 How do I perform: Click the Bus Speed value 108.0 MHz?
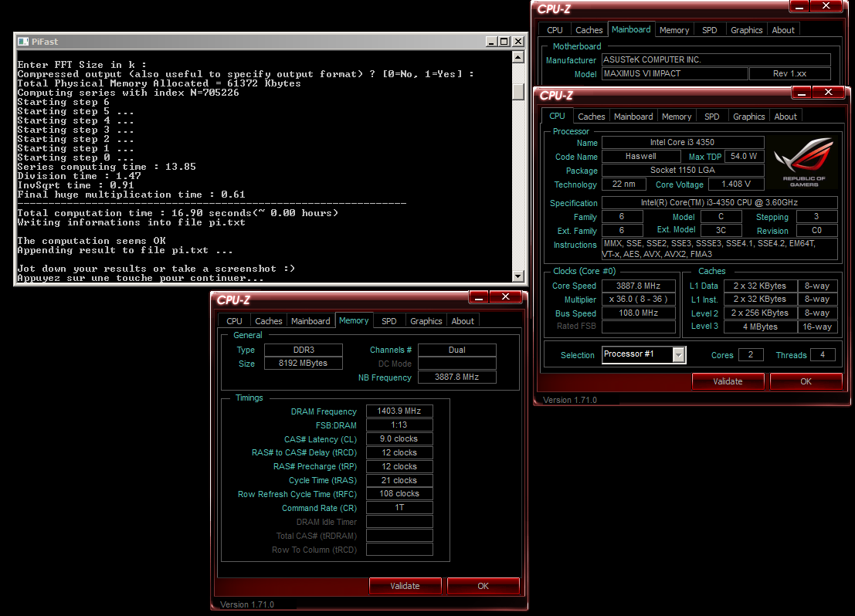click(639, 313)
